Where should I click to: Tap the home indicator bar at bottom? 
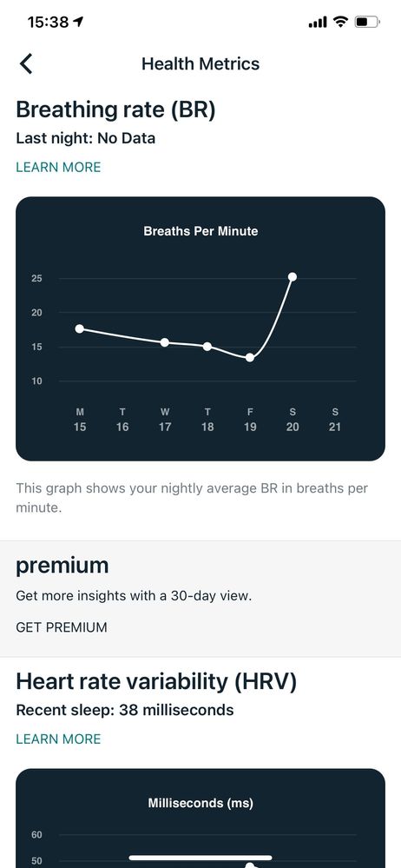pos(200,858)
